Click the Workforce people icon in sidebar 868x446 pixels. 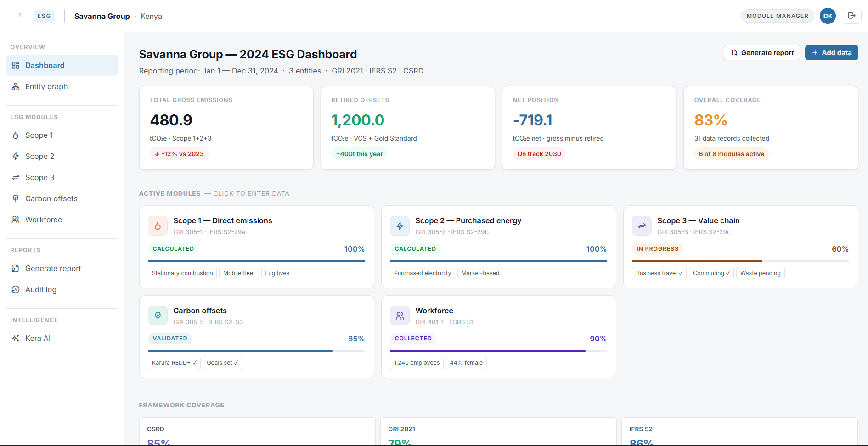[16, 220]
